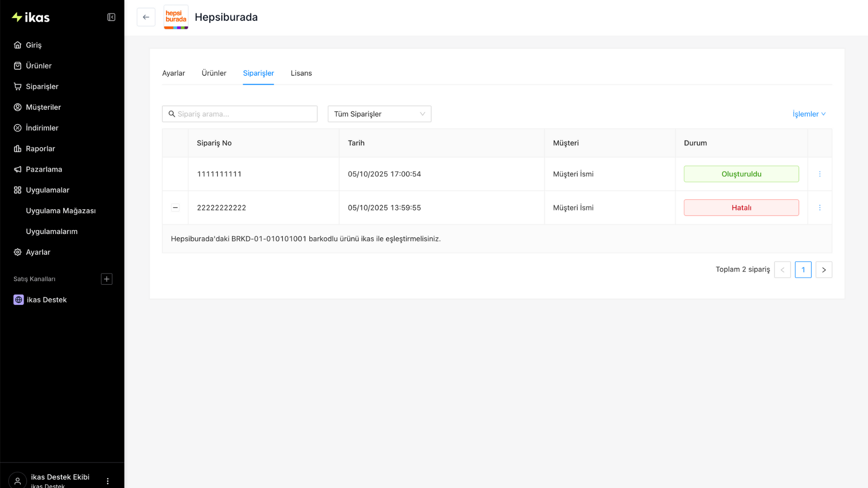Click the search magnifier icon
868x488 pixels.
tap(172, 114)
